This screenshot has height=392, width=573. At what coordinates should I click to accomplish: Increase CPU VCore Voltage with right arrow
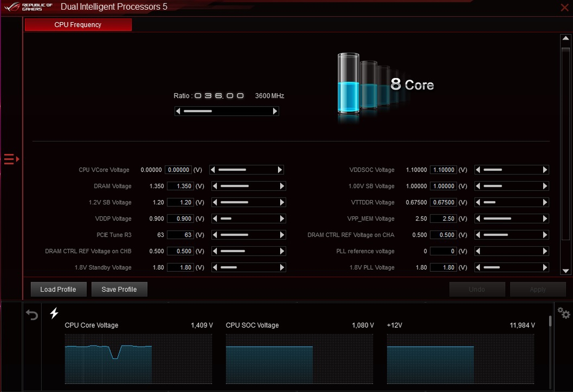(280, 170)
